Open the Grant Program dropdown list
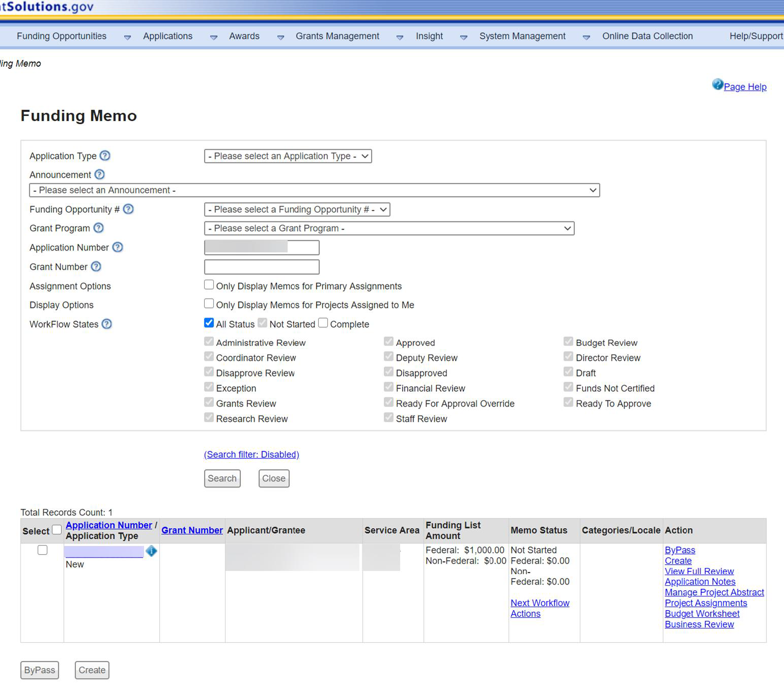This screenshot has width=784, height=689. 389,228
